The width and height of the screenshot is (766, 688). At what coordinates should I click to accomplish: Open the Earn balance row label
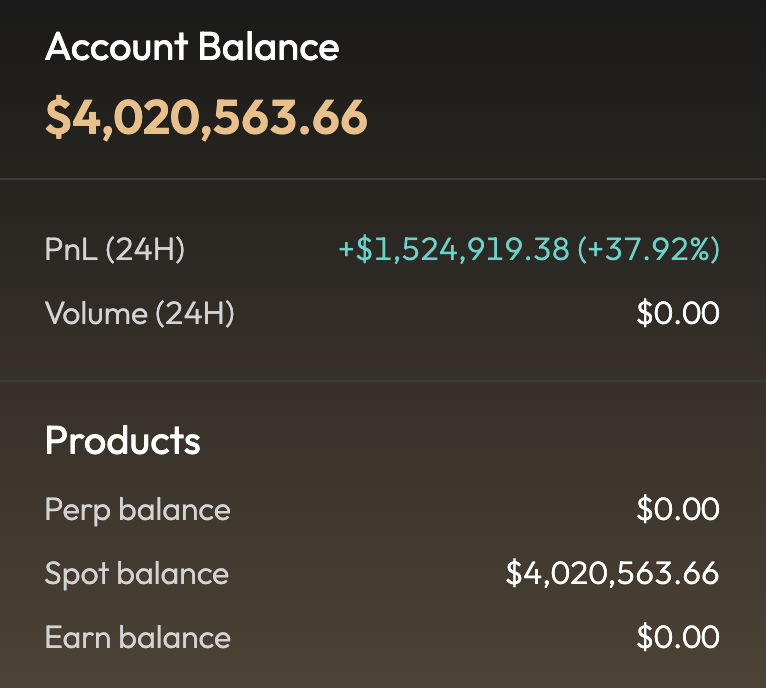pos(137,638)
